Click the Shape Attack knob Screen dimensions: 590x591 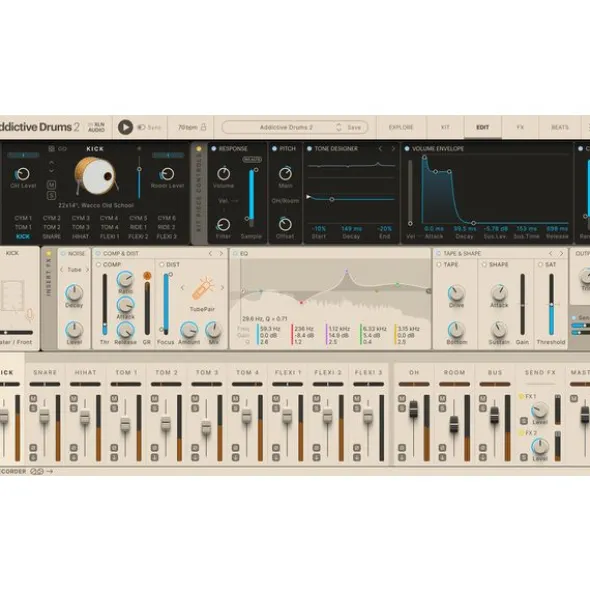click(x=499, y=293)
